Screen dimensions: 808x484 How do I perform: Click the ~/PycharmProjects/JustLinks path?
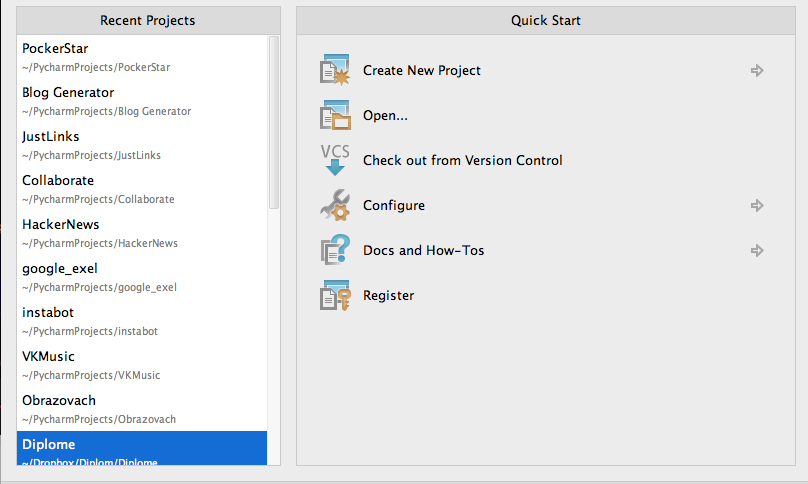(91, 155)
